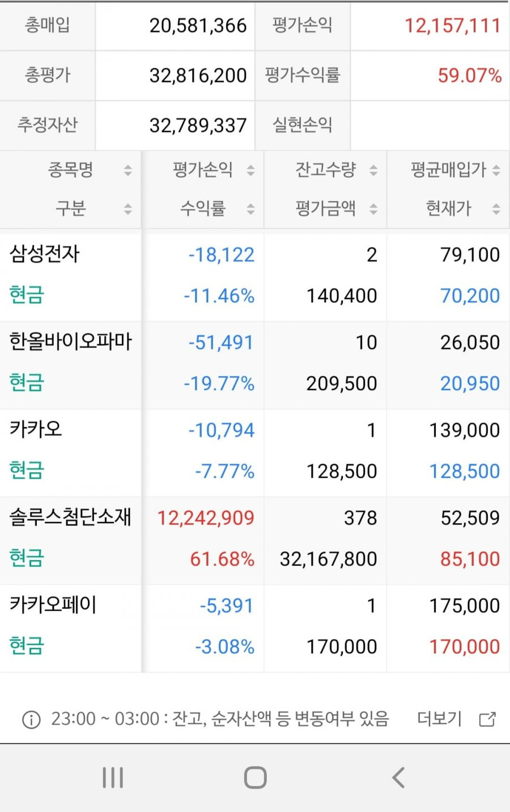This screenshot has width=510, height=812.
Task: Tap the info icon beside 23:00 notice
Action: coord(31,720)
